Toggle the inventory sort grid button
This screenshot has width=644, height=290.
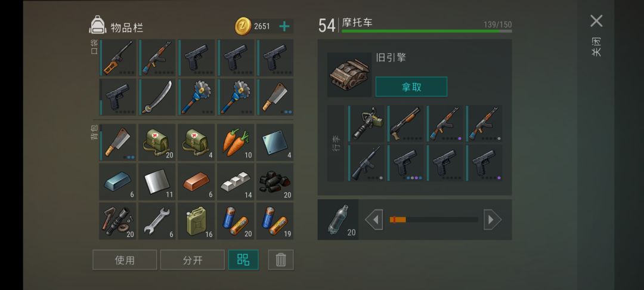(x=243, y=260)
